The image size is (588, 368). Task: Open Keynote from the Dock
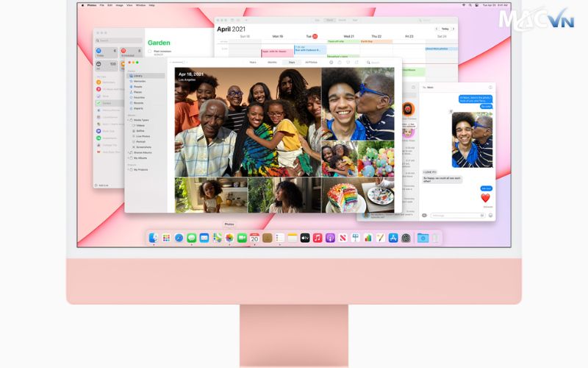click(355, 238)
